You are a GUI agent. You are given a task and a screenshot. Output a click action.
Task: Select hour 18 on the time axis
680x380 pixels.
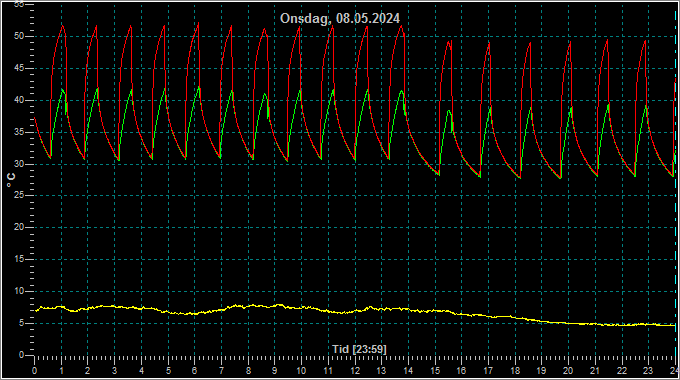pos(515,371)
